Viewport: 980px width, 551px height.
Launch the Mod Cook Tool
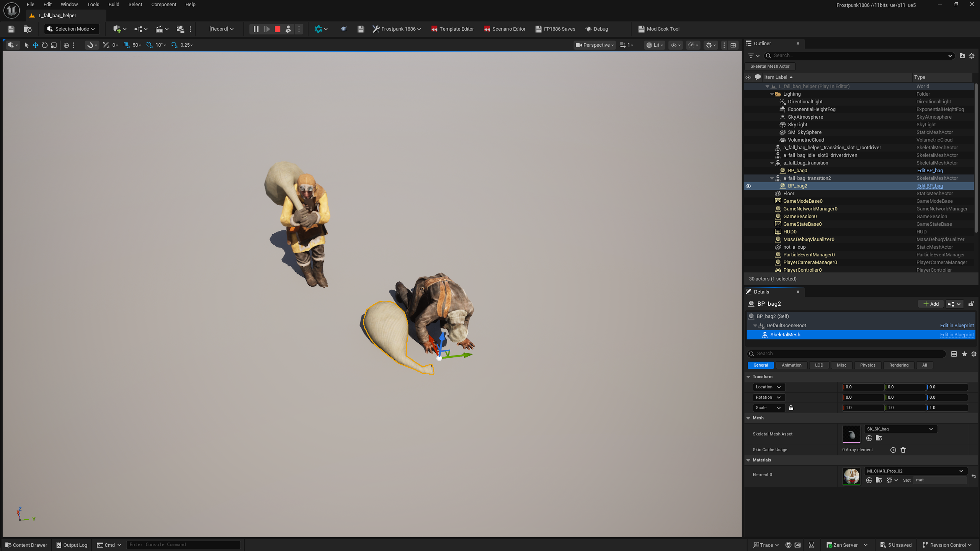pyautogui.click(x=659, y=29)
